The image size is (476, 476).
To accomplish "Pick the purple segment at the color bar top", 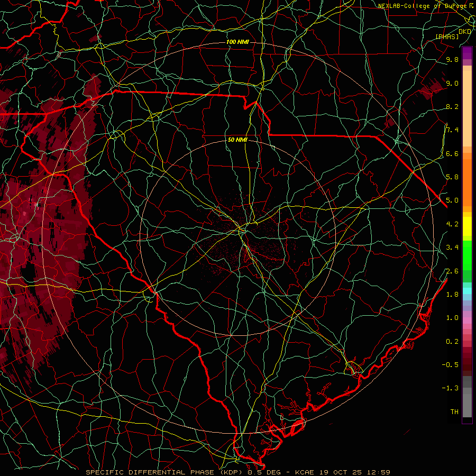I will pos(467,53).
